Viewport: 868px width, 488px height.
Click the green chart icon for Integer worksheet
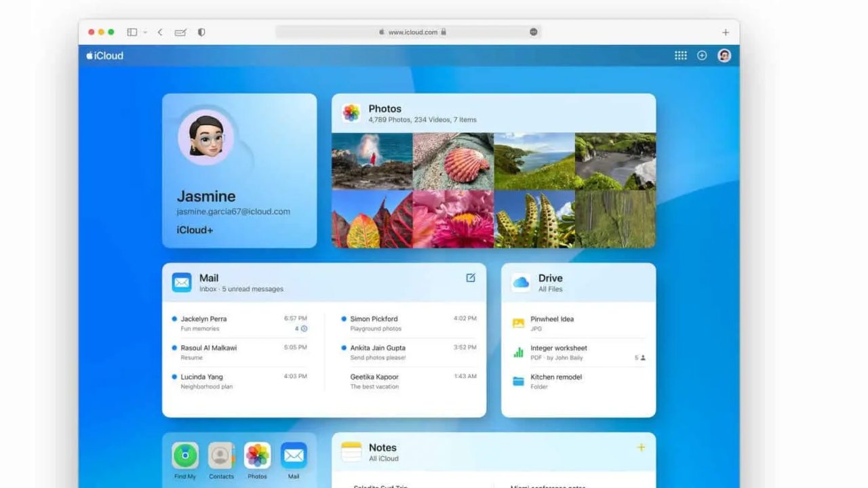pos(518,352)
